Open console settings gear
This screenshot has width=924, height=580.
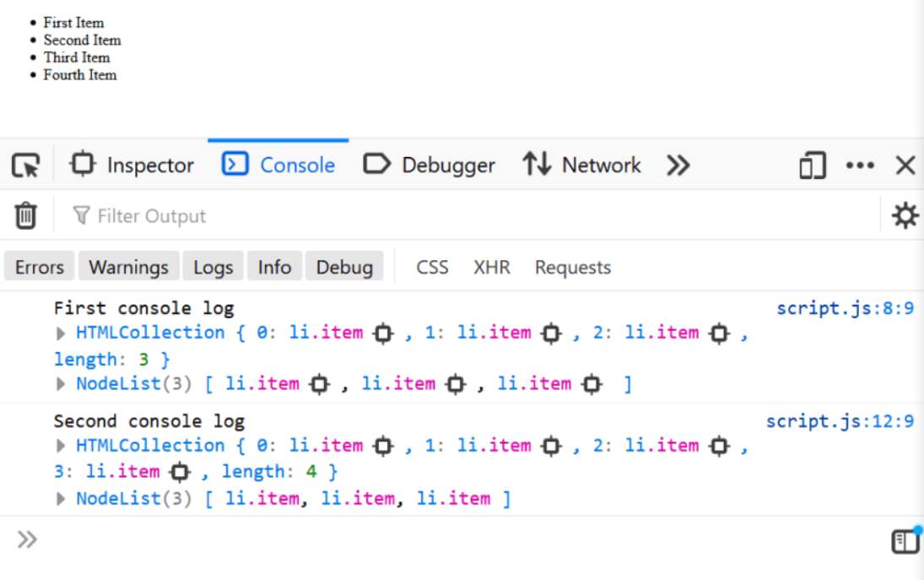pyautogui.click(x=905, y=215)
